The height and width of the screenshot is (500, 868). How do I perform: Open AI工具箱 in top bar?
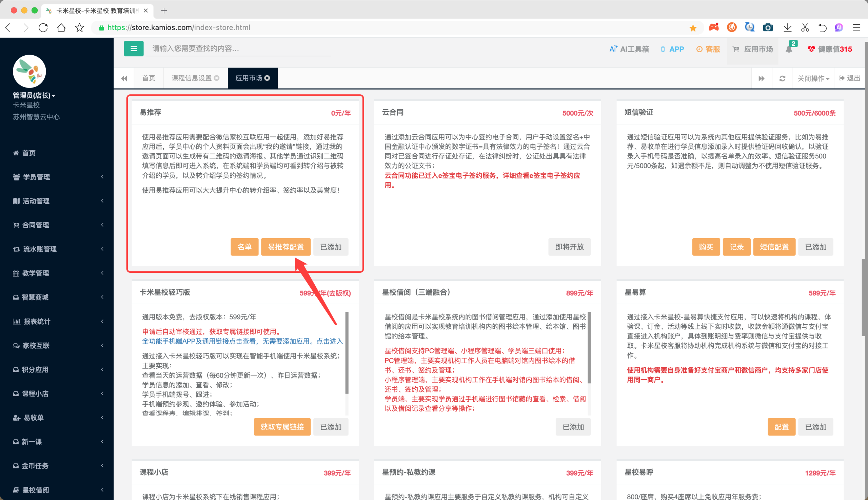tap(629, 49)
